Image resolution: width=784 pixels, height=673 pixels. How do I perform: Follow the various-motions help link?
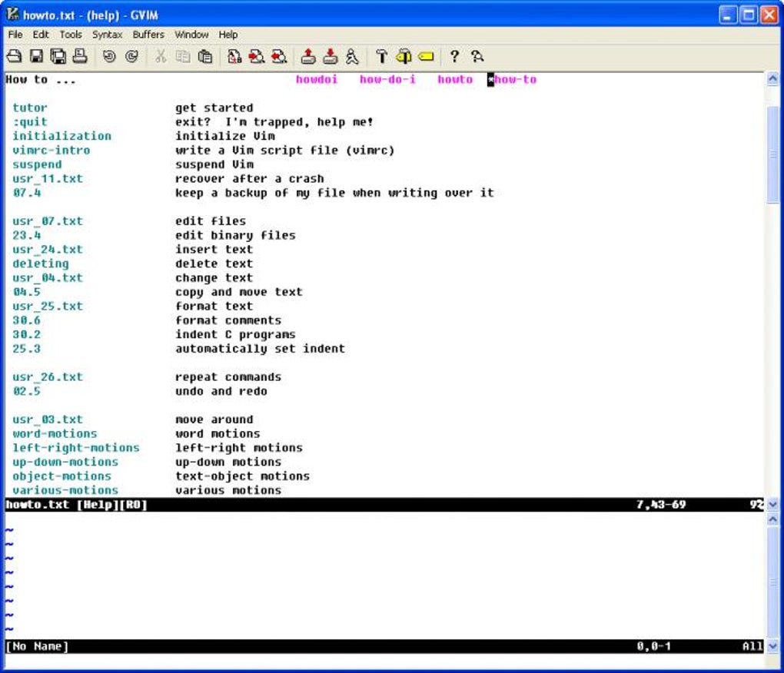65,490
